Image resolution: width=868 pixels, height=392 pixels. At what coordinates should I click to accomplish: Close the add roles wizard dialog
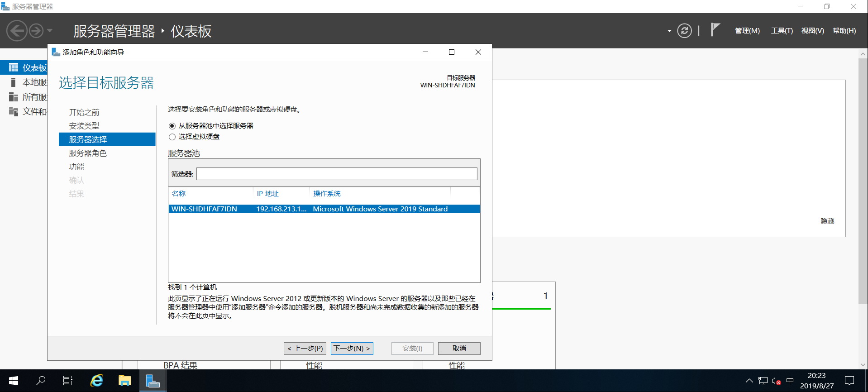click(x=478, y=52)
